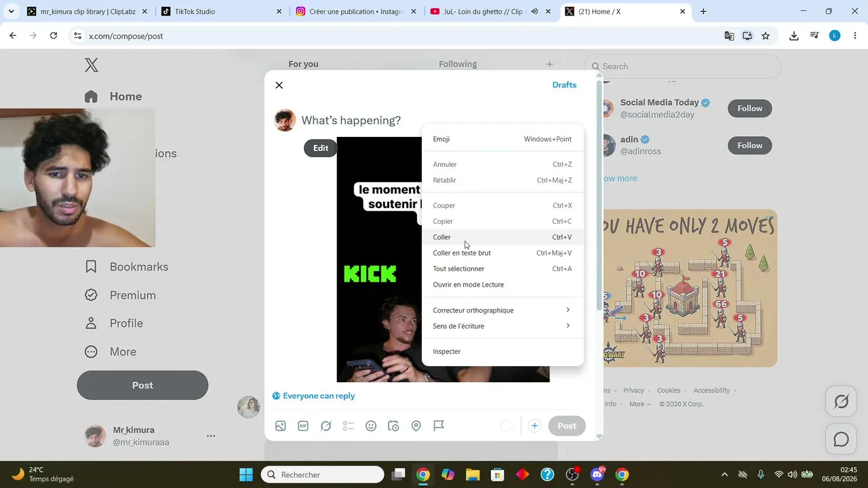Tag a location with the pin icon
Viewport: 868px width, 488px height.
tap(416, 426)
